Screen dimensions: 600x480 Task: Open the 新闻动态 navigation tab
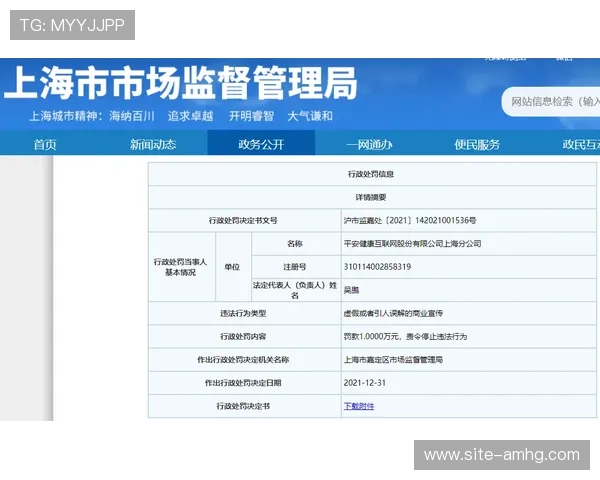(x=153, y=144)
